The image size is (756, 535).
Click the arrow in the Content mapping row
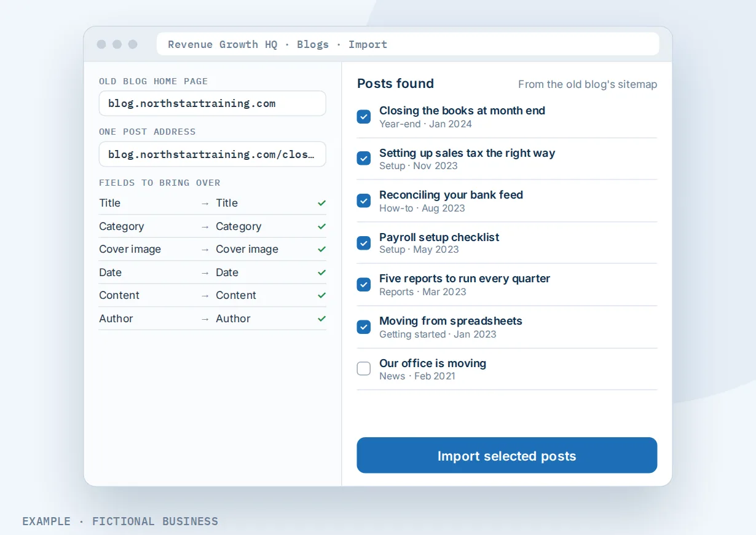click(205, 296)
